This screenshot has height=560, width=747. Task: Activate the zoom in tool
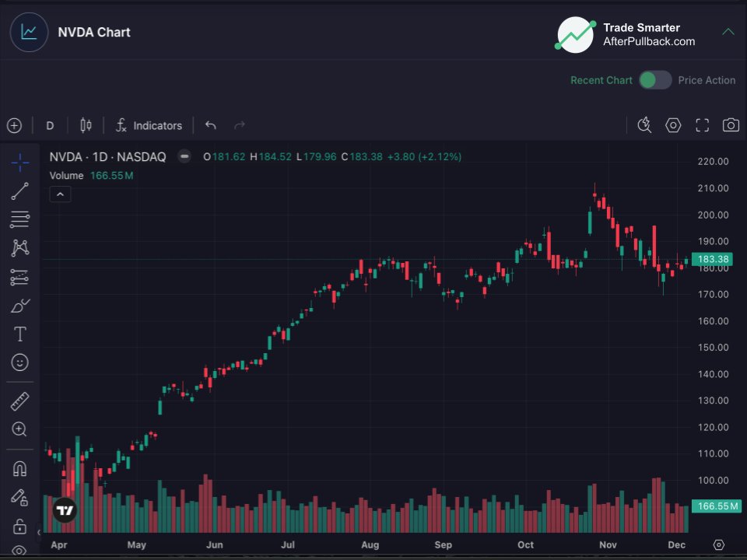pos(20,429)
